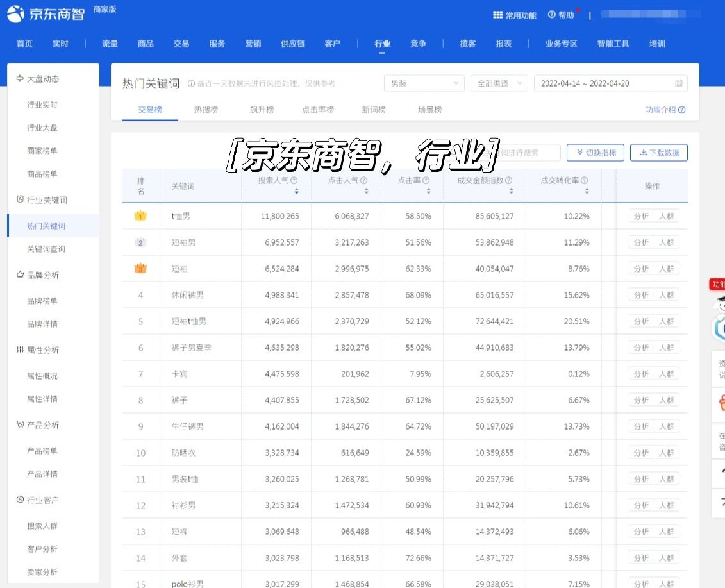Switch to 点击率榜 tab
The image size is (725, 588).
(x=318, y=110)
